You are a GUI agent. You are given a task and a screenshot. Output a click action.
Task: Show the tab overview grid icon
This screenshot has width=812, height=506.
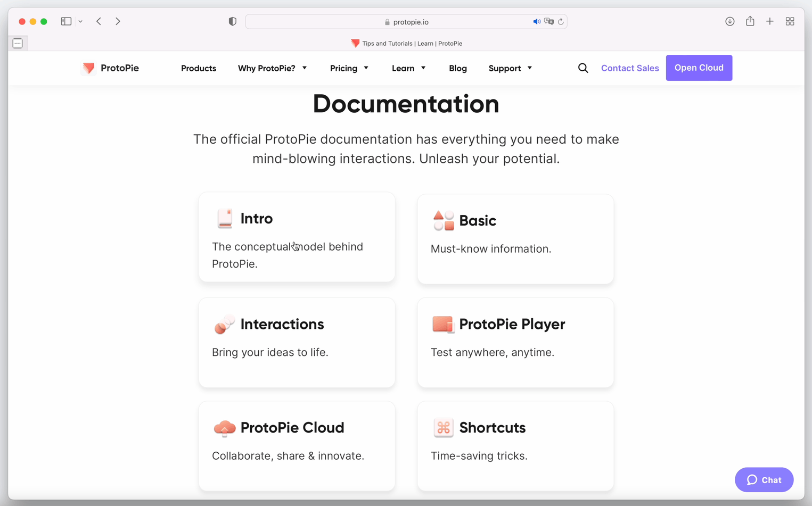[790, 21]
